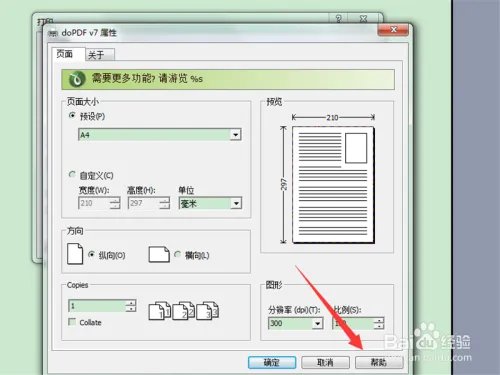Increase the height spinner value

coord(164,200)
